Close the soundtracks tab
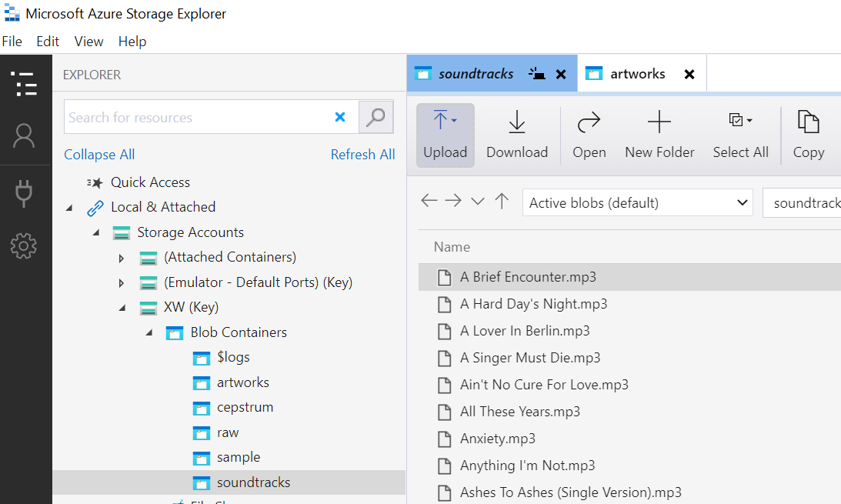Viewport: 841px width, 504px height. (561, 74)
